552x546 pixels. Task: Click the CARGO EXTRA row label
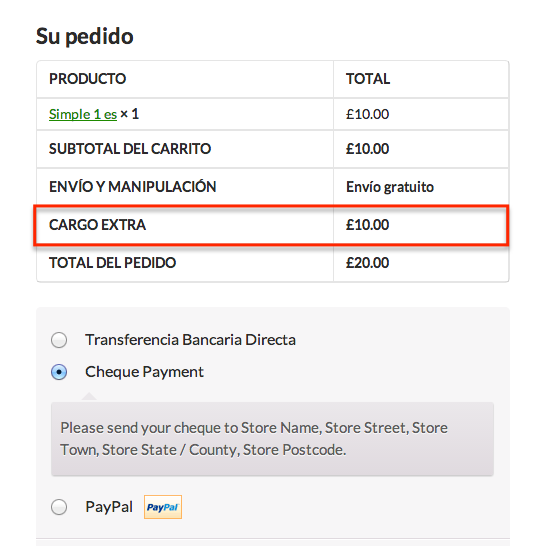pos(97,225)
